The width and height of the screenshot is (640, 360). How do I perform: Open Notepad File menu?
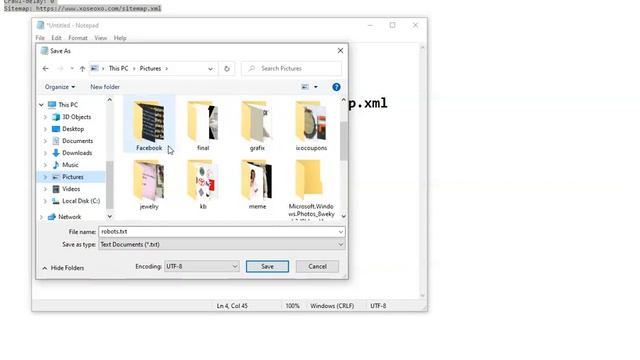[x=40, y=38]
